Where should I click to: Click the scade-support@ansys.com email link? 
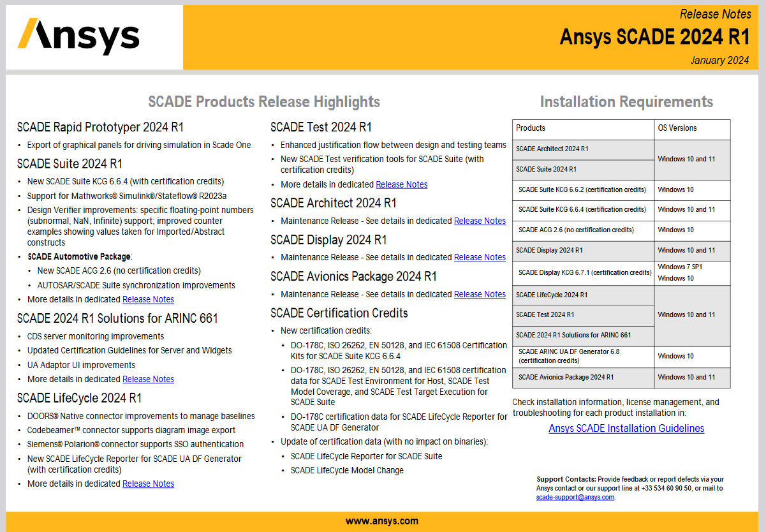pyautogui.click(x=575, y=497)
